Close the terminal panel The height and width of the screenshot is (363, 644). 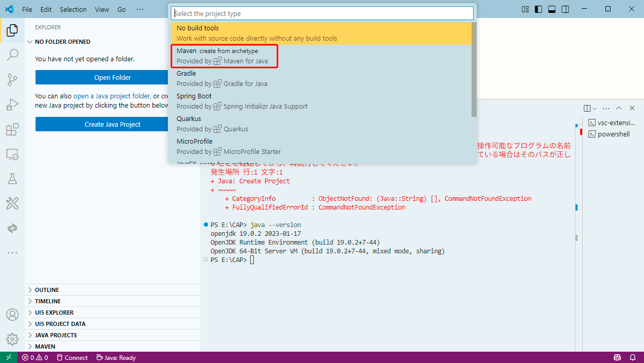pyautogui.click(x=632, y=108)
